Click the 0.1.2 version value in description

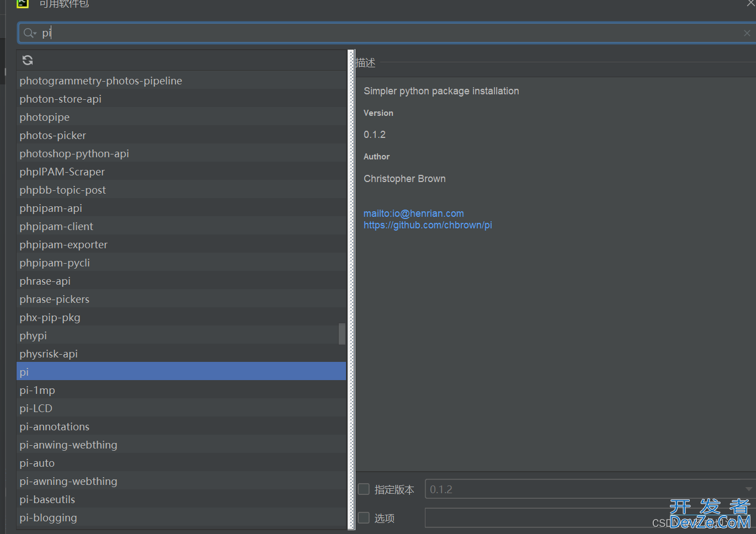click(x=374, y=135)
